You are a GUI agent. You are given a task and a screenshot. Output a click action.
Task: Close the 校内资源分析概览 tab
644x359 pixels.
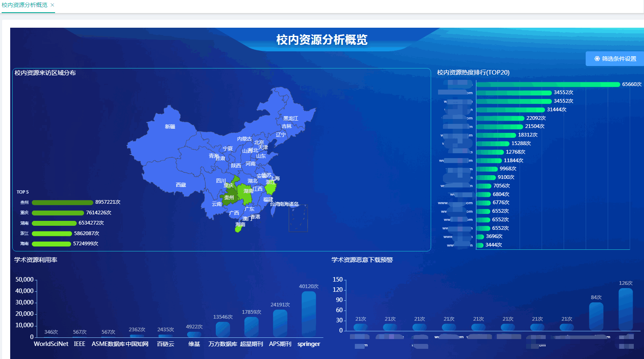tap(52, 5)
